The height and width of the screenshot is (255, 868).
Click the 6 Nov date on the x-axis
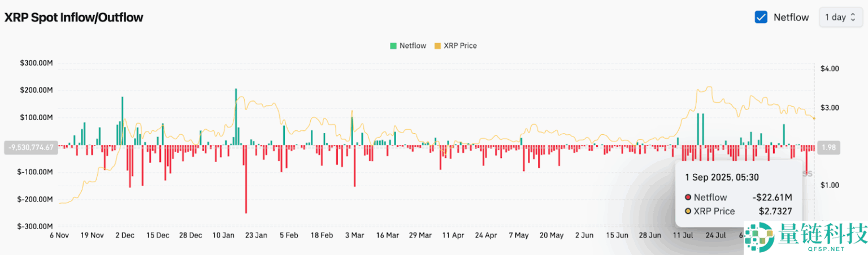click(58, 235)
